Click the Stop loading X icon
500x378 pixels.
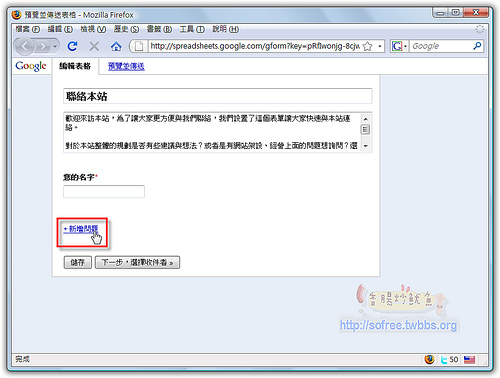94,46
